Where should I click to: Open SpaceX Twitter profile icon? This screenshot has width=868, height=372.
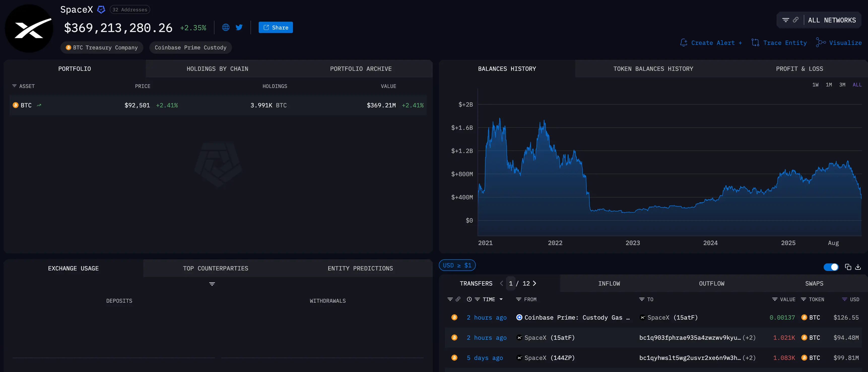pyautogui.click(x=239, y=27)
